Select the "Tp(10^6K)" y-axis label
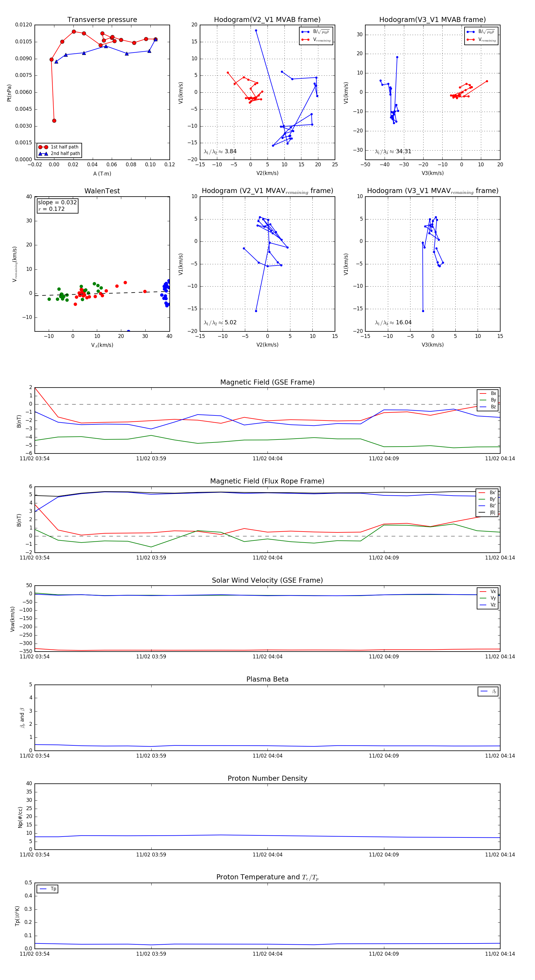 click(x=17, y=916)
